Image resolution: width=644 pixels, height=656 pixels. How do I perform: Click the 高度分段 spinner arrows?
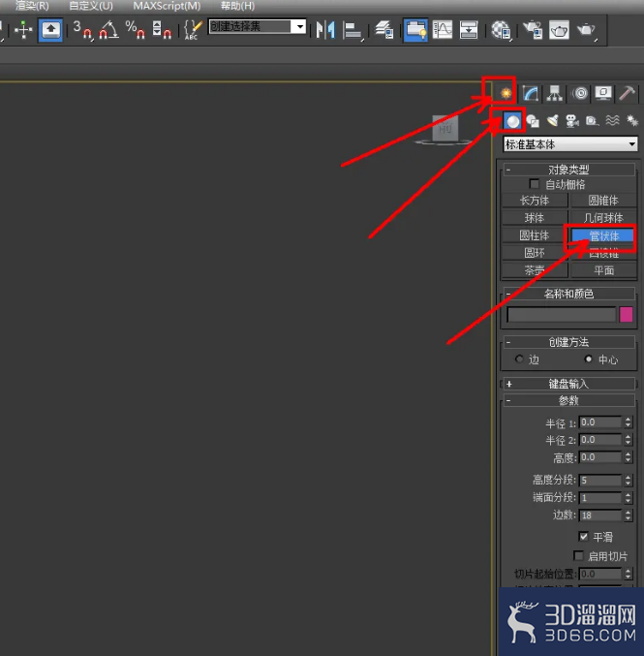point(628,481)
